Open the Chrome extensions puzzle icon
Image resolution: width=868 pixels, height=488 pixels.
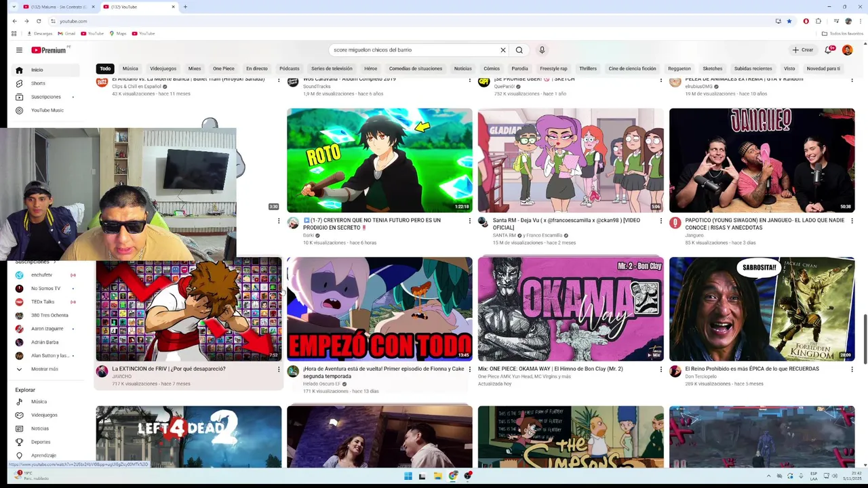(x=818, y=21)
